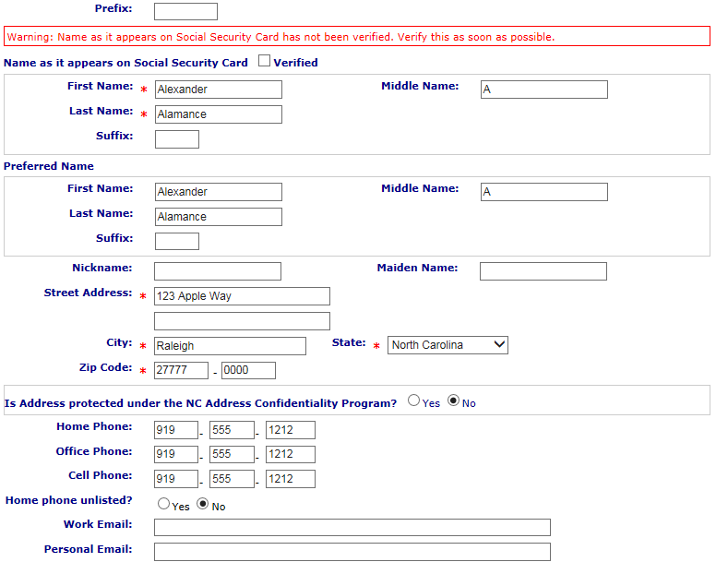Image resolution: width=728 pixels, height=574 pixels.
Task: Click the City field containing Raleigh
Action: coord(230,346)
